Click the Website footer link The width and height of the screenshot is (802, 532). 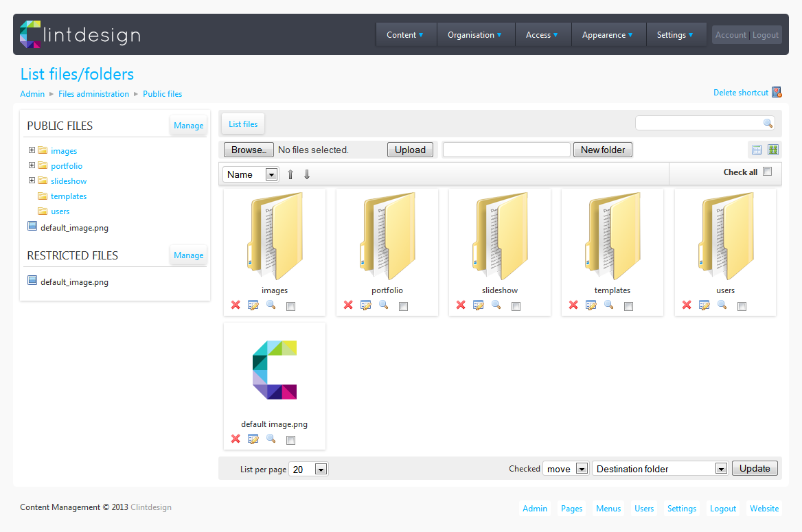click(764, 509)
